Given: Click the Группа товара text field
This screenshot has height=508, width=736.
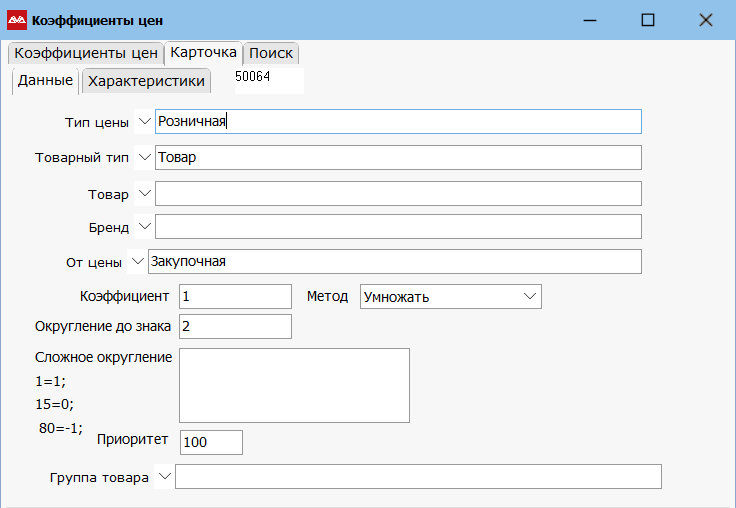Looking at the screenshot, I should [418, 477].
